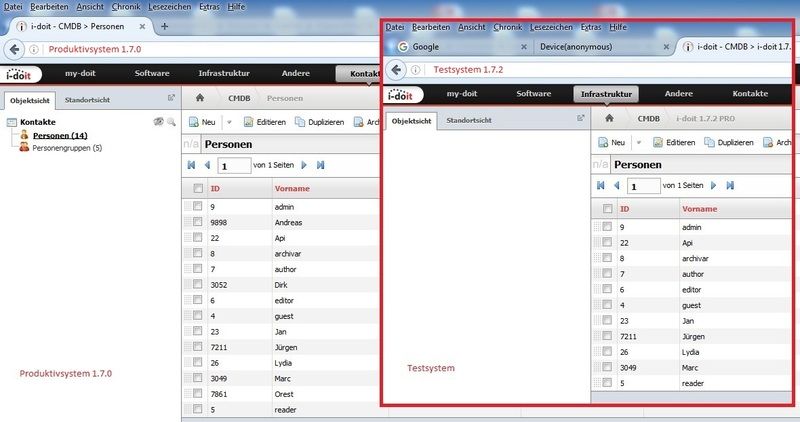Select all rows checkbox in Produktivsystem table header
Screen dimensions: 800x422
[198, 188]
